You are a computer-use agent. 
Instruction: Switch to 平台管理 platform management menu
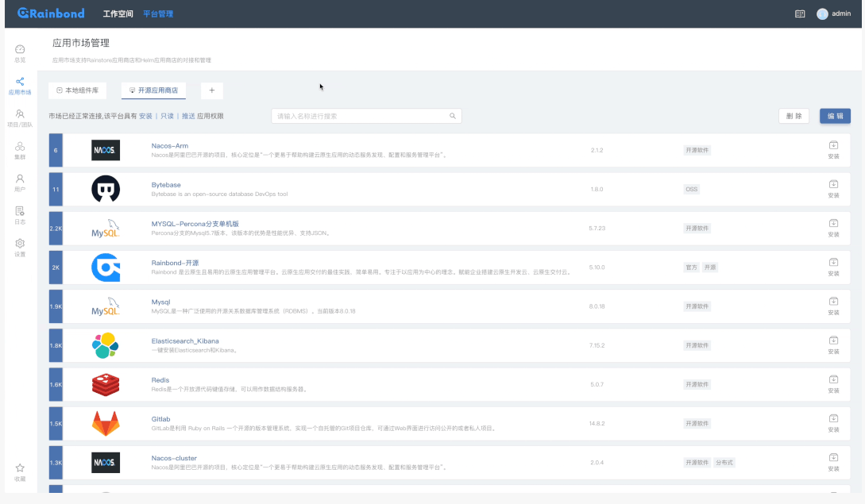(158, 13)
